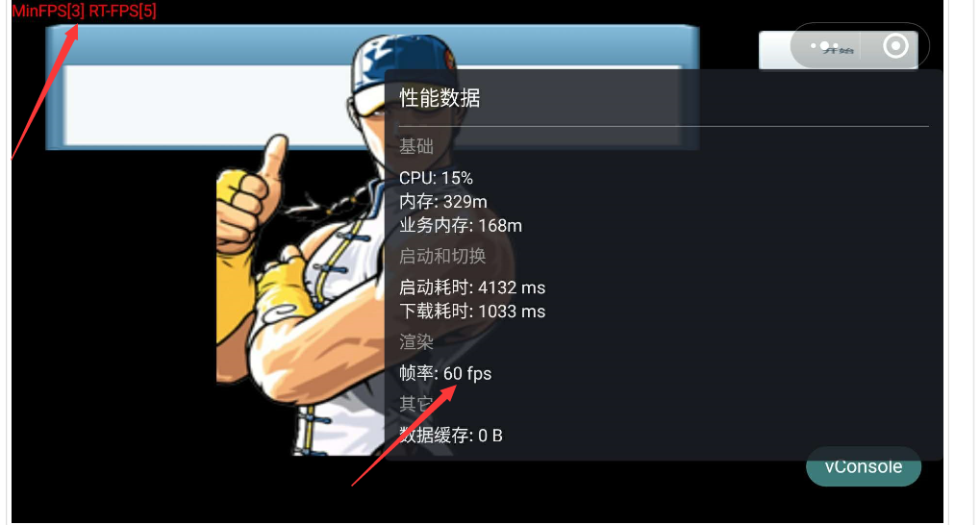Select the 启动和切换 section heading
This screenshot has height=525, width=980.
click(x=442, y=256)
